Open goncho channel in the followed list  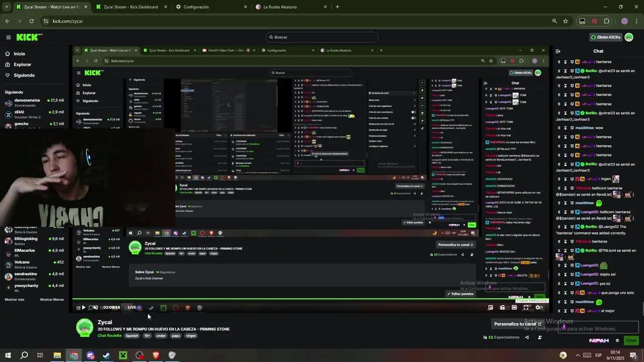(x=34, y=125)
